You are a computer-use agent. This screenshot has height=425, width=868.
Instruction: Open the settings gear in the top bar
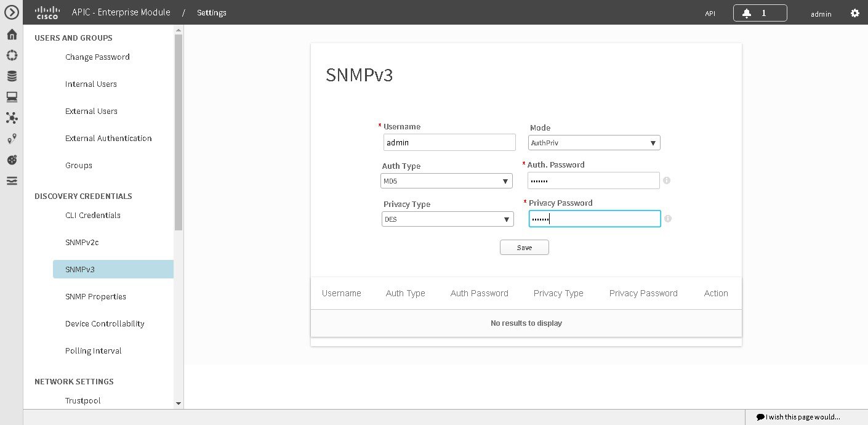point(855,12)
